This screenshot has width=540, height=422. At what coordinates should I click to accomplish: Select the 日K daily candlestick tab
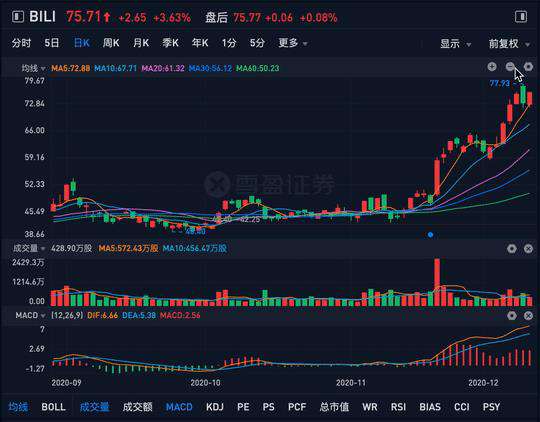coord(82,43)
